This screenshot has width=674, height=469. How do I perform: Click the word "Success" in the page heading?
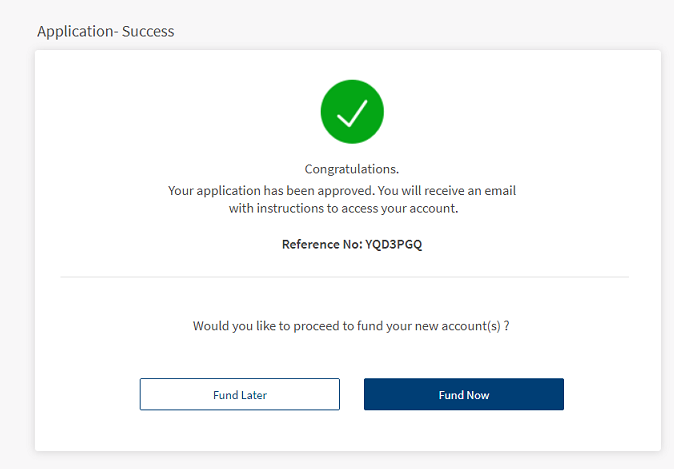coord(148,31)
